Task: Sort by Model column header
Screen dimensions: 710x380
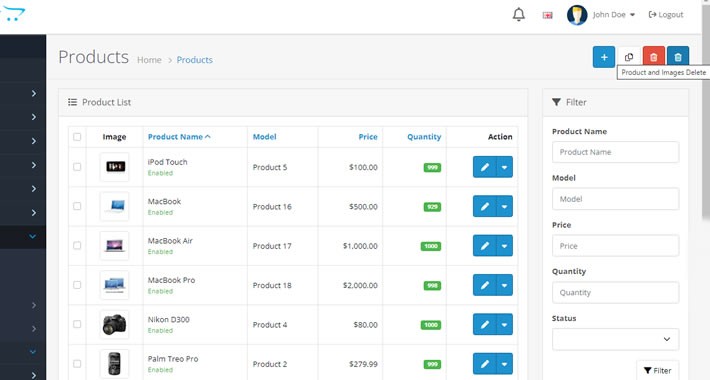Action: (264, 137)
